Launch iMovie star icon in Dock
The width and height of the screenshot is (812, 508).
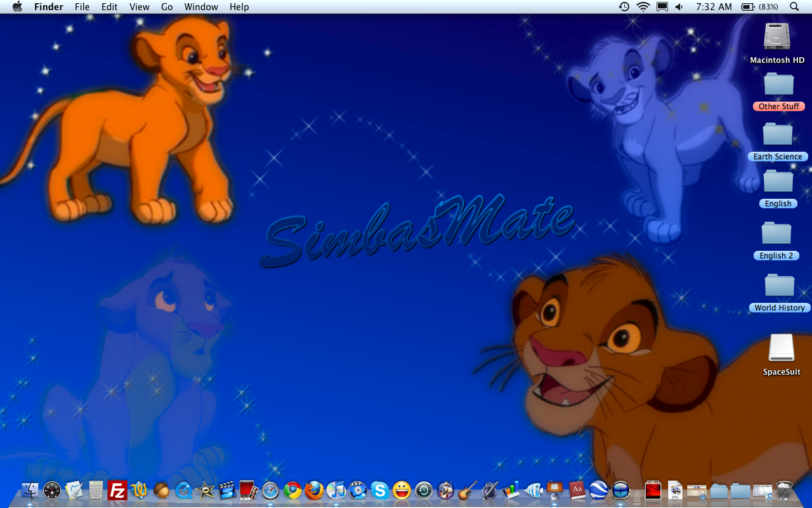click(205, 490)
